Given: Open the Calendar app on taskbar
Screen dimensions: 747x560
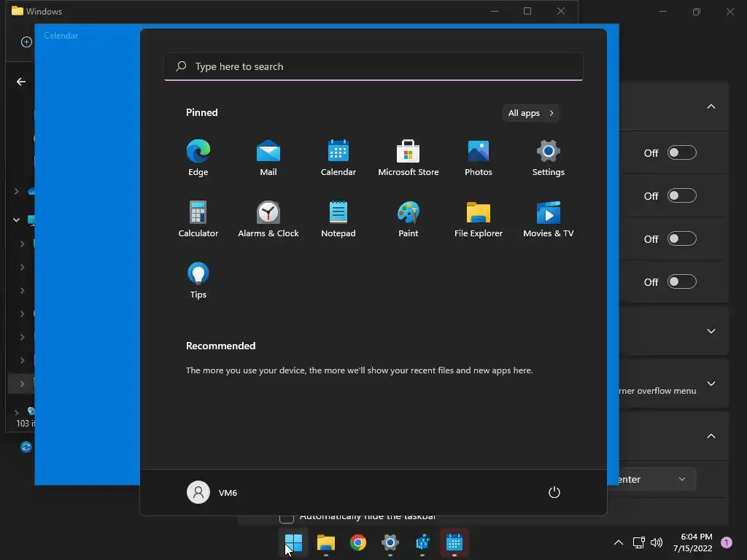Looking at the screenshot, I should pyautogui.click(x=454, y=542).
